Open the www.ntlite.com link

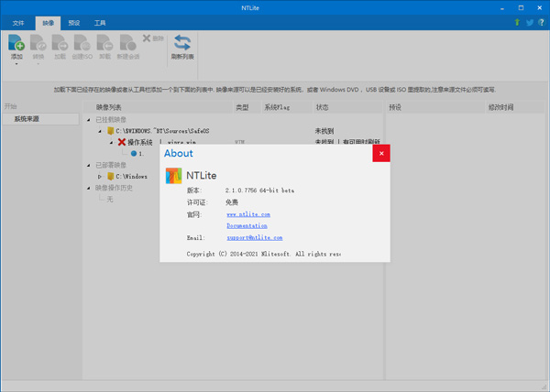point(247,214)
